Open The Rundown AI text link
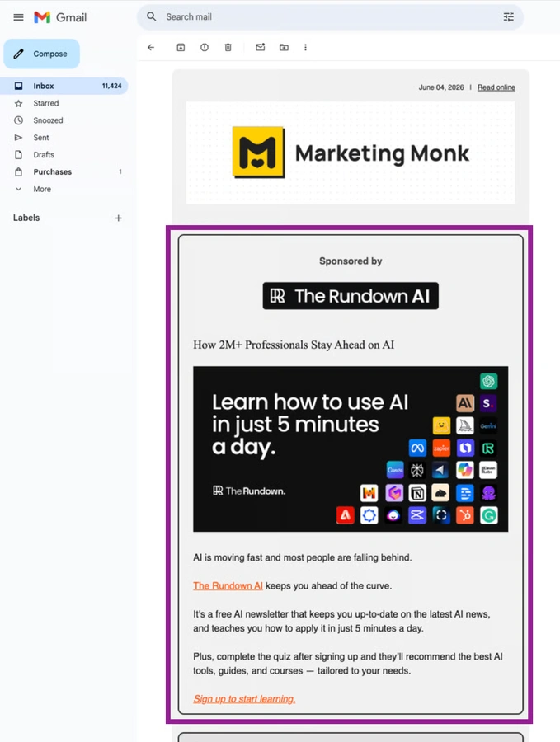Screen dimensions: 560x742 228,586
